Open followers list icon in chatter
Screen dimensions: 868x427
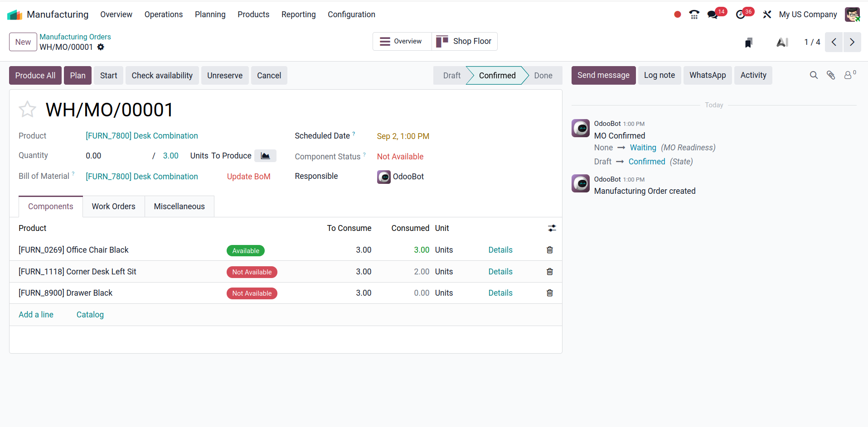click(849, 75)
